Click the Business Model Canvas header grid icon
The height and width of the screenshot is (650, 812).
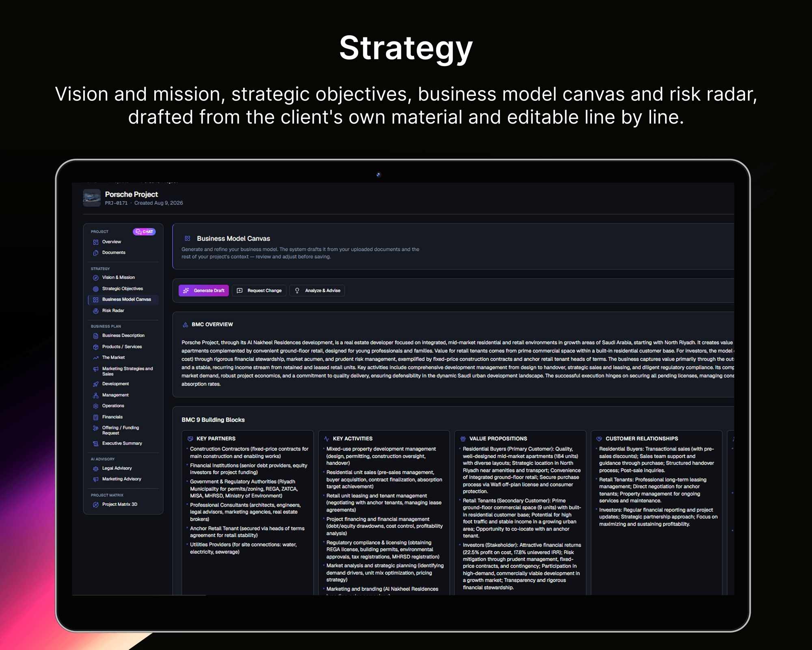tap(188, 238)
